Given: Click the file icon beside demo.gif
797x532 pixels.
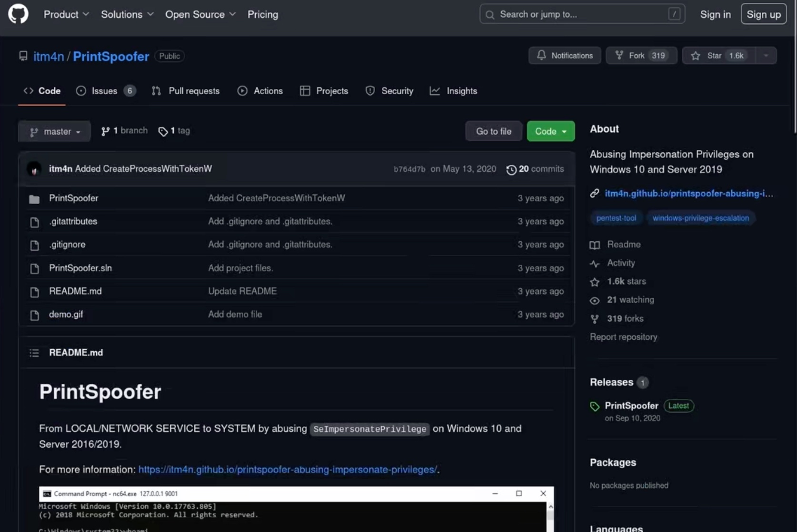Looking at the screenshot, I should pyautogui.click(x=34, y=315).
